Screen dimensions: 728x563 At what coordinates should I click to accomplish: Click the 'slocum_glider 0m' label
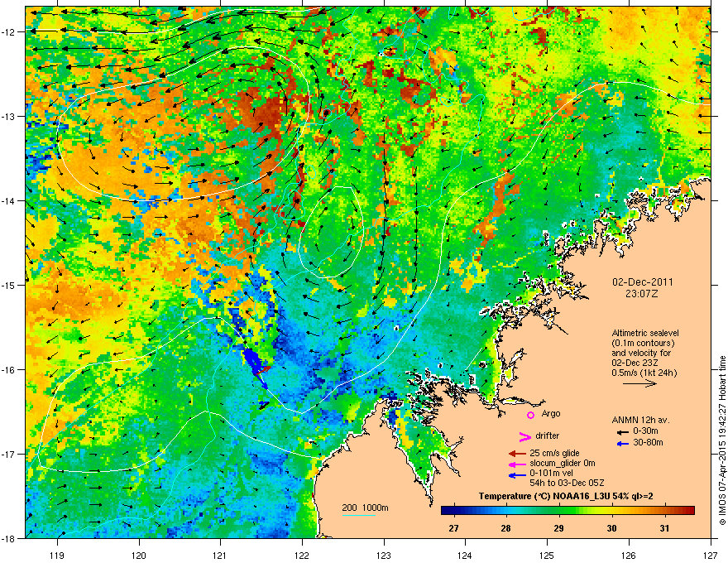(563, 464)
